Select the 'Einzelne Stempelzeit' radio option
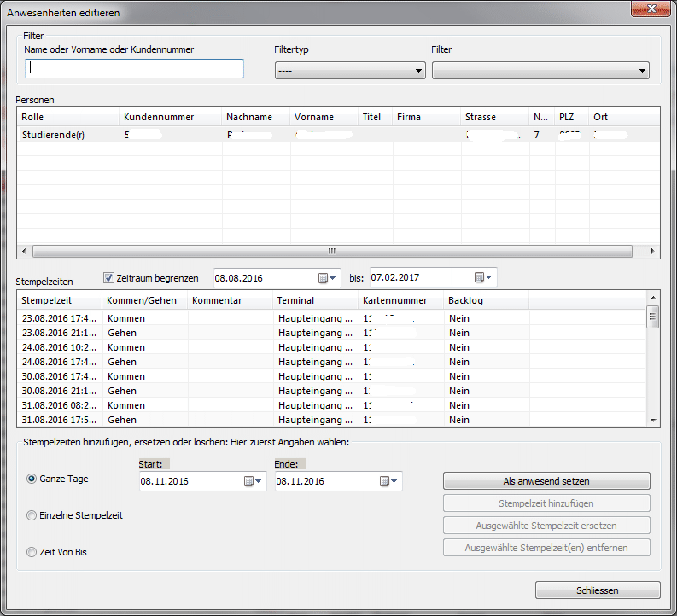The width and height of the screenshot is (677, 616). point(32,515)
